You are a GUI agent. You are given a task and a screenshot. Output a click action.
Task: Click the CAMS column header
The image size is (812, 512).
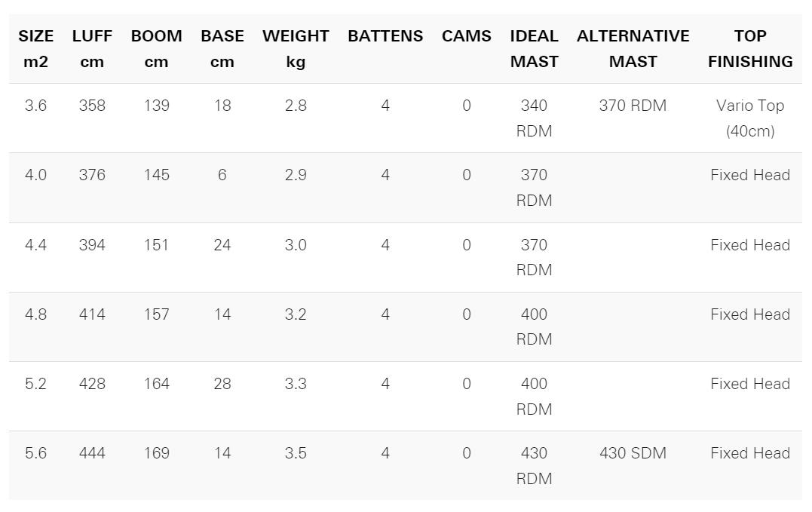tap(467, 36)
